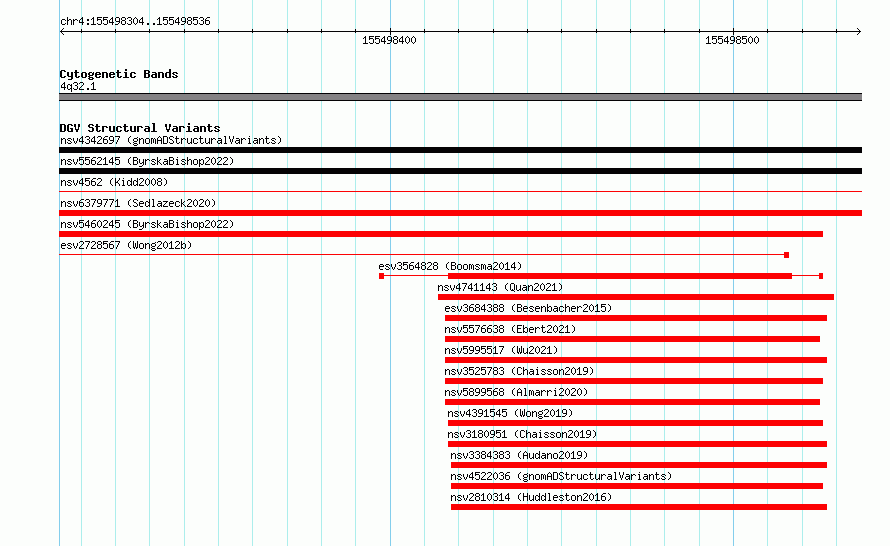Screen dimensions: 890x546
Task: Click the 155498500 ruler position
Action: 732,40
